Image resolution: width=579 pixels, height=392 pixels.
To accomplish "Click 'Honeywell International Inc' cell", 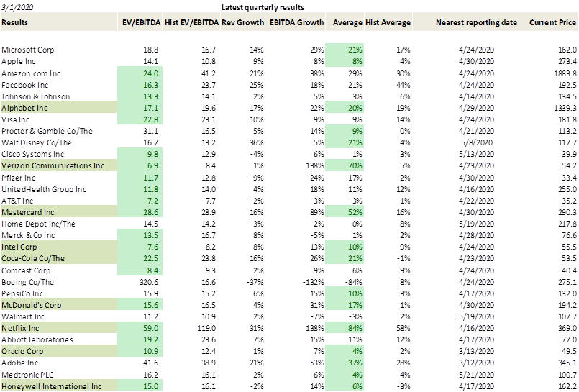I will coord(59,386).
